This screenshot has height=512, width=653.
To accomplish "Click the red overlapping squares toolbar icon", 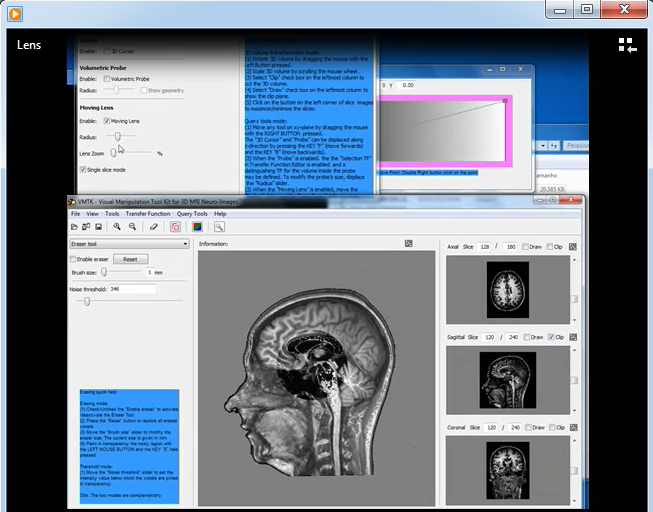I will 175,227.
